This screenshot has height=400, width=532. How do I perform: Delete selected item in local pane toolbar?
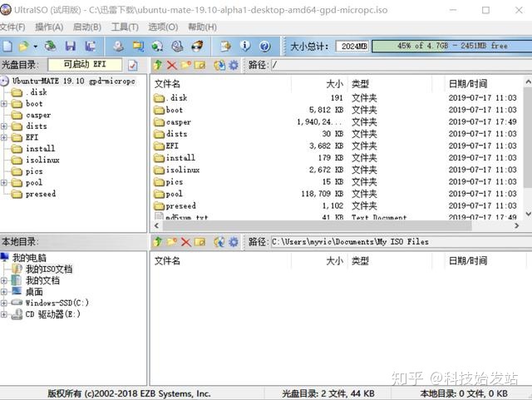[x=185, y=242]
